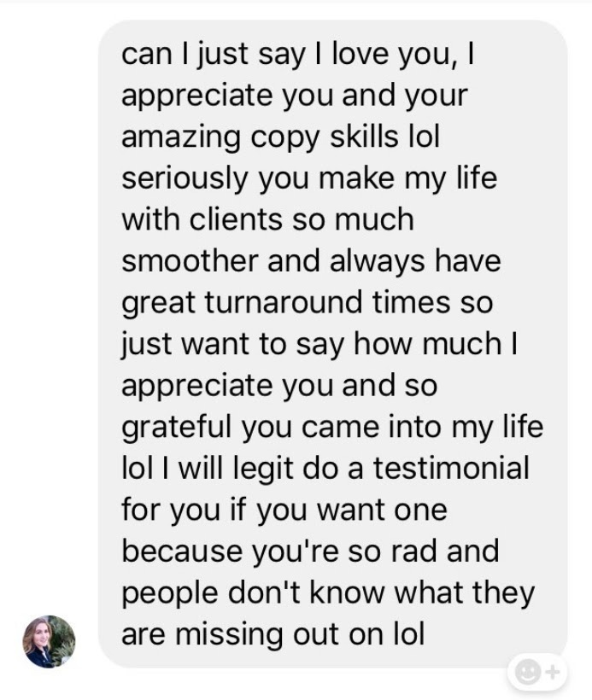592x700 pixels.
Task: Click the sender's profile picture
Action: (50, 641)
